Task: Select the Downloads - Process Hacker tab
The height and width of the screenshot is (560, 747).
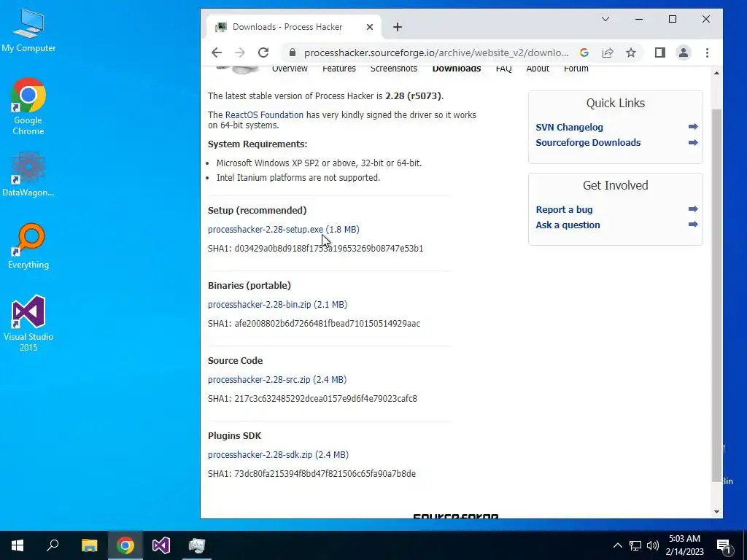Action: coord(295,27)
